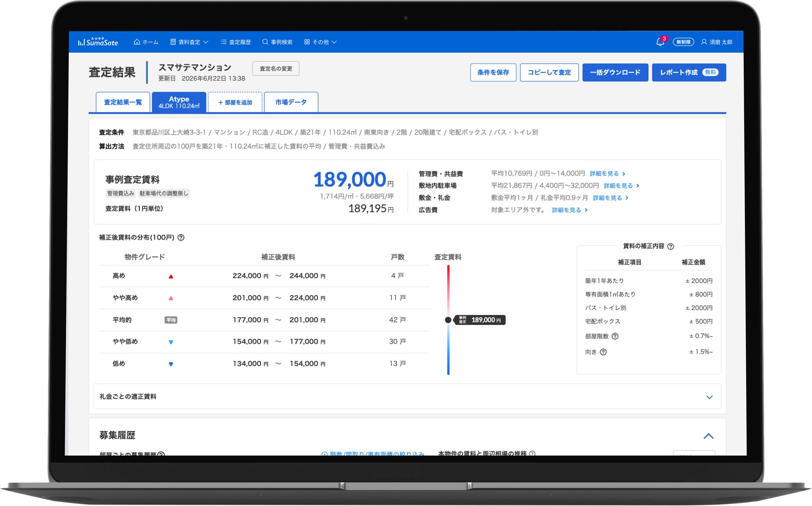Click the 駐車場代の調整無し tag

tap(164, 193)
